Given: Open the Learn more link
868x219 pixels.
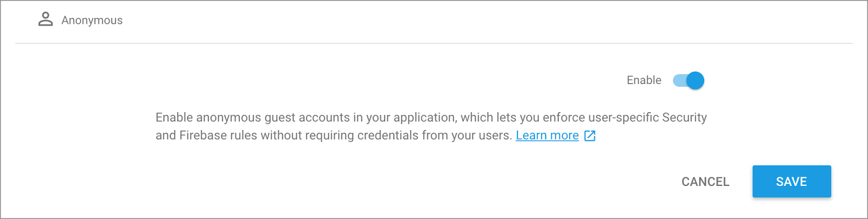Looking at the screenshot, I should [547, 136].
